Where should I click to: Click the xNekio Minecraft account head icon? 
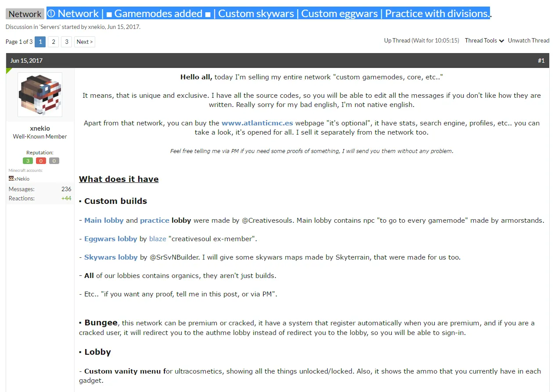click(11, 178)
